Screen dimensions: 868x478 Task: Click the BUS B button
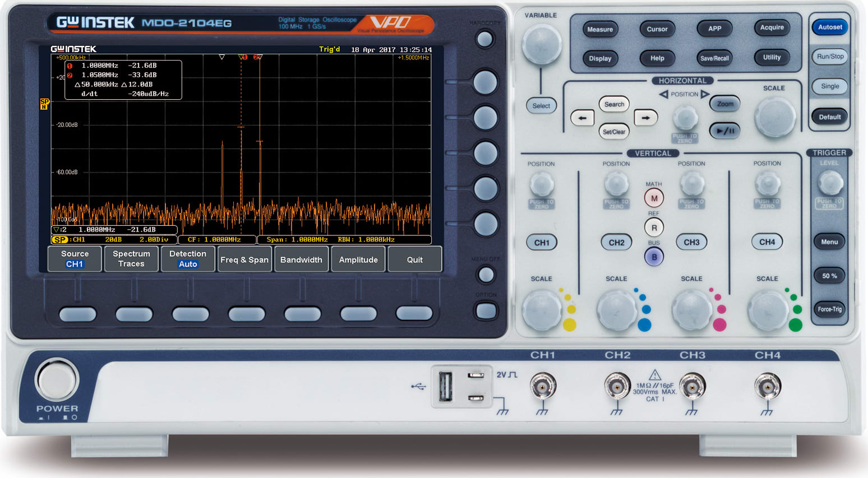coord(654,257)
